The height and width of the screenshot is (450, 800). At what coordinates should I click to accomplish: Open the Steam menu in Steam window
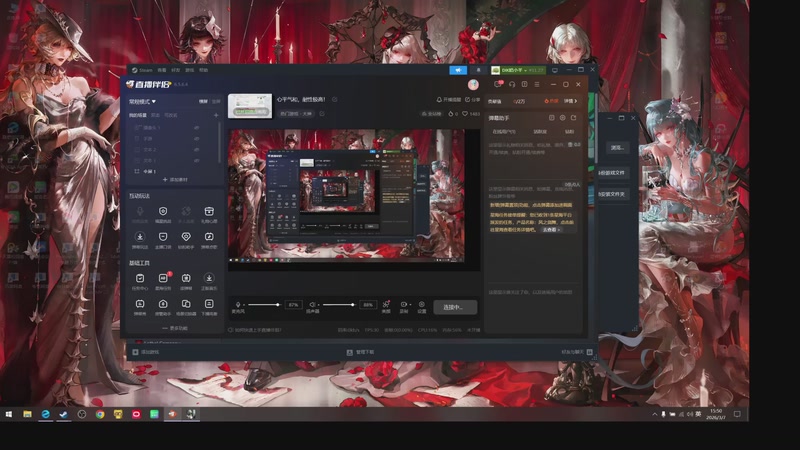coord(142,70)
